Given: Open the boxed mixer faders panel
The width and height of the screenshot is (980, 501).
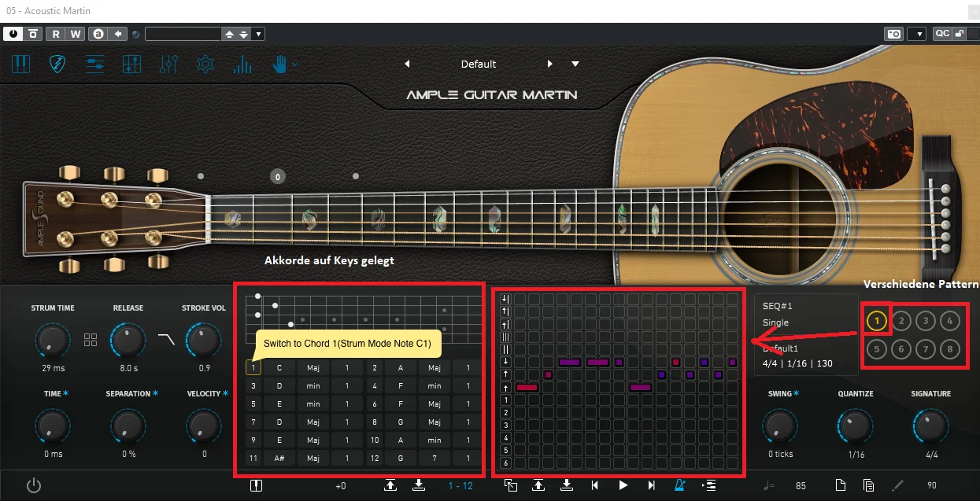Looking at the screenshot, I should pos(132,64).
